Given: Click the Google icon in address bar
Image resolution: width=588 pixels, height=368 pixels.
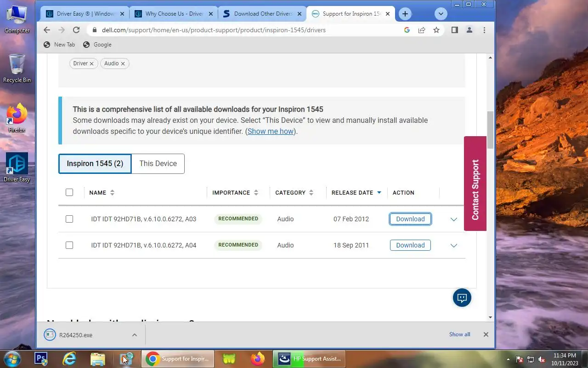Looking at the screenshot, I should (407, 30).
